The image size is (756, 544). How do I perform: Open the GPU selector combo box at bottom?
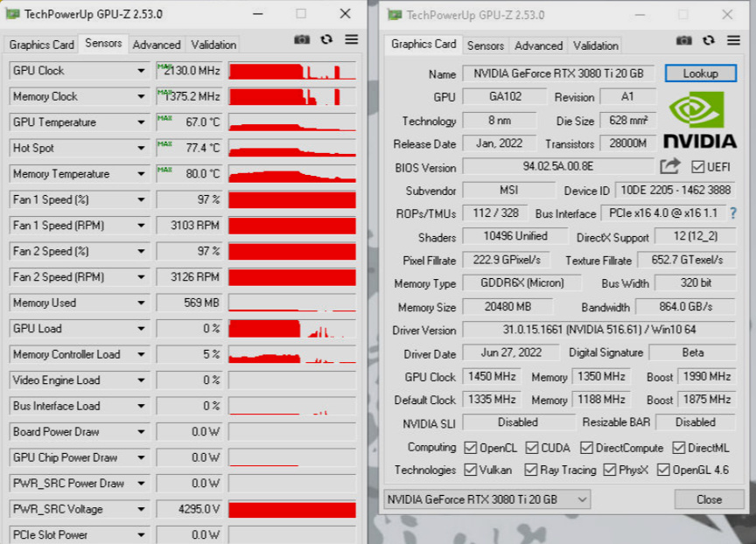[x=487, y=499]
